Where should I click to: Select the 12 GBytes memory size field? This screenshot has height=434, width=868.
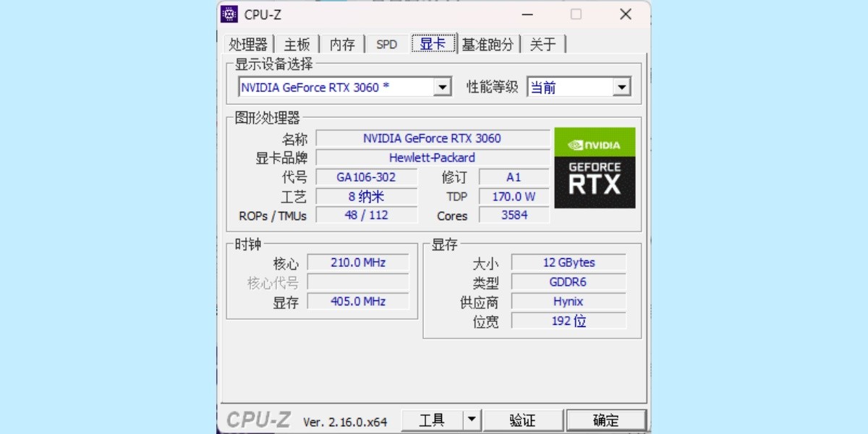(x=569, y=263)
